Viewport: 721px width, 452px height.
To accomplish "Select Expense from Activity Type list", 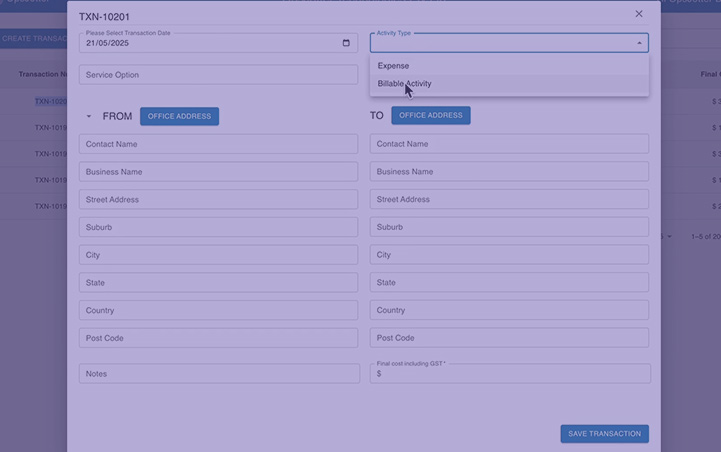I will point(393,66).
